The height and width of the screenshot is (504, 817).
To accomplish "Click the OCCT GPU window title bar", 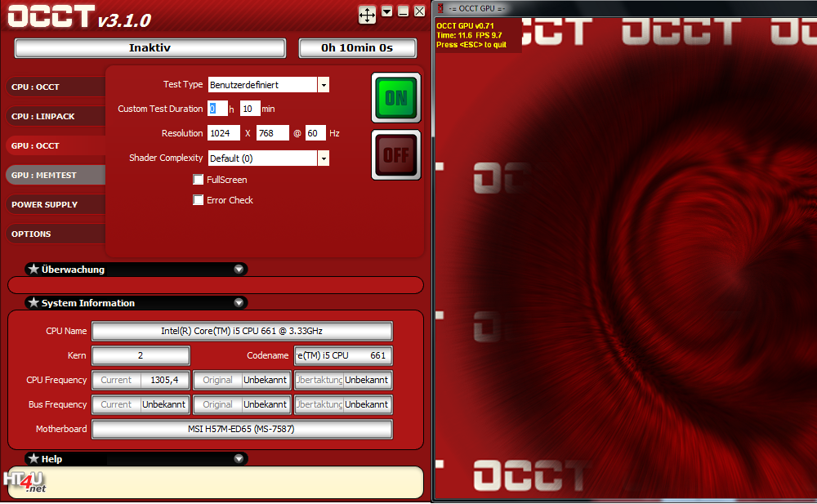I will (x=625, y=8).
